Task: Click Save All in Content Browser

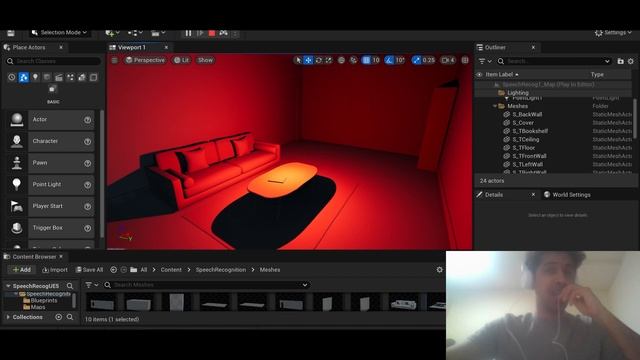Action: coord(89,270)
